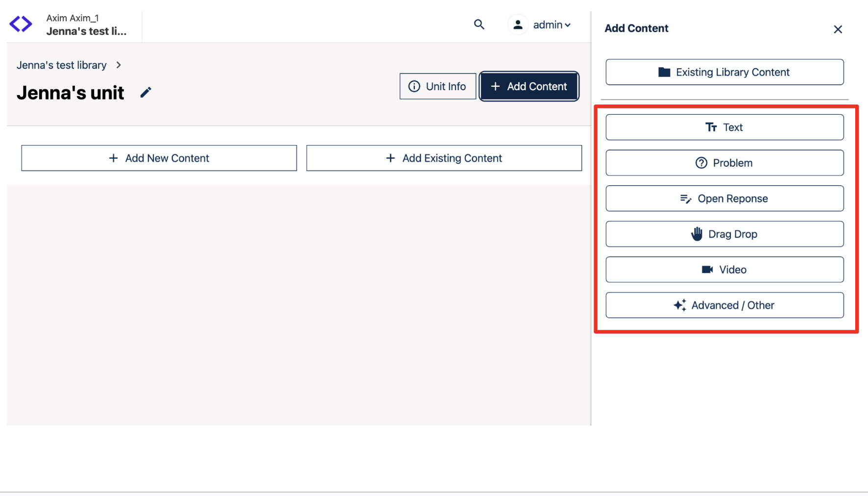Click the Open Reponse response icon
Screen dimensions: 868x496
pos(686,198)
